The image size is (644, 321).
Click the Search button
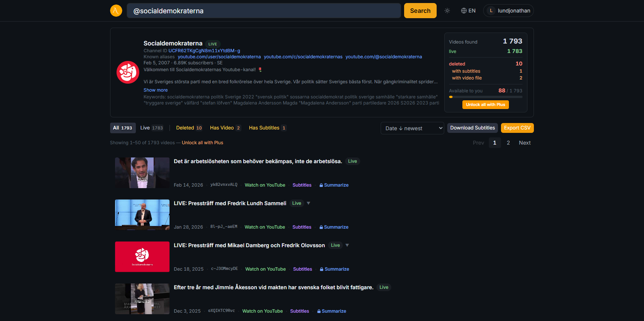(x=420, y=11)
